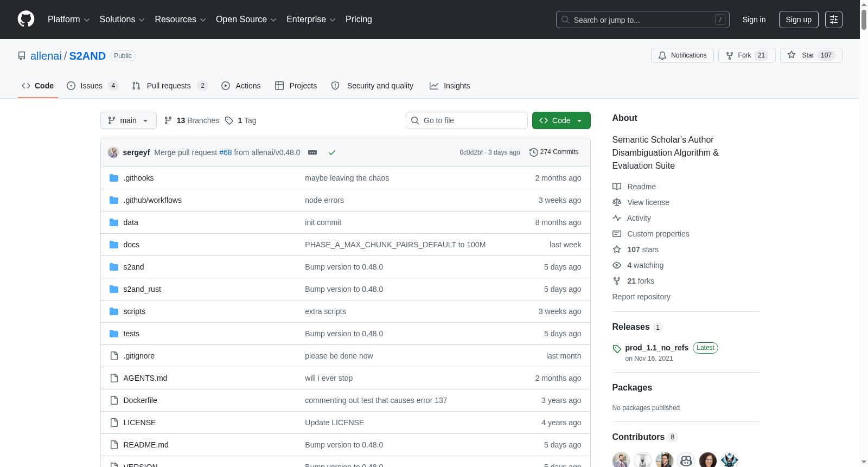Viewport: 868px width, 467px height.
Task: Click the .githooks folder icon
Action: pos(114,178)
